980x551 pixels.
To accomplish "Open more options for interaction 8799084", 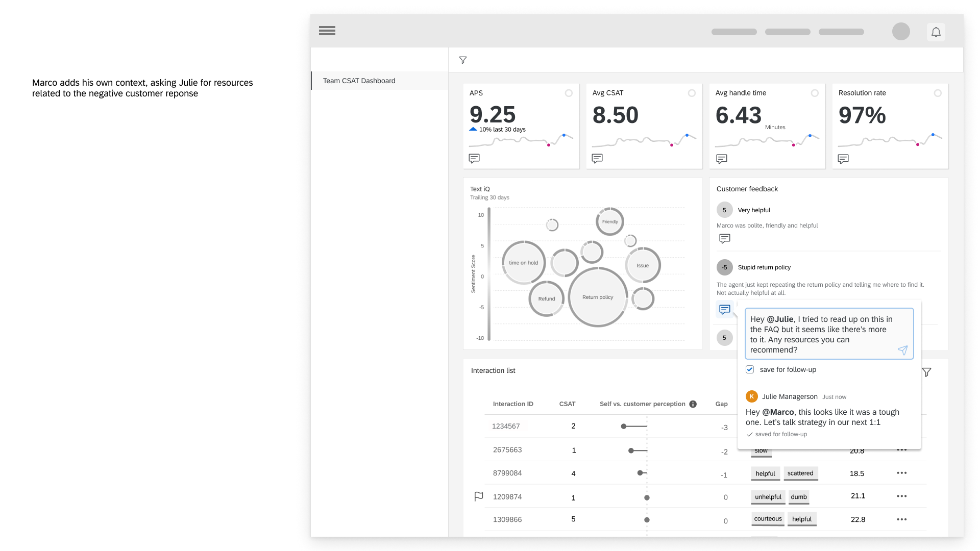I will 901,473.
